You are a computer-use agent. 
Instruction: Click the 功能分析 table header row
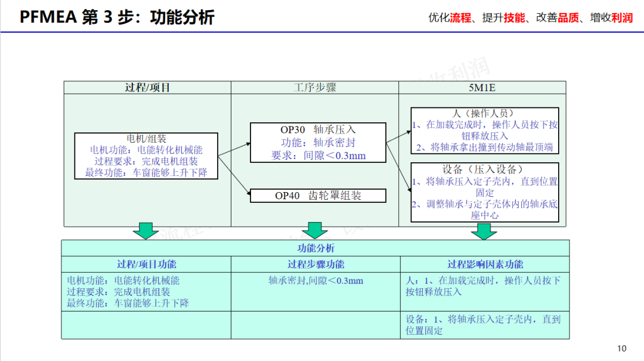315,248
